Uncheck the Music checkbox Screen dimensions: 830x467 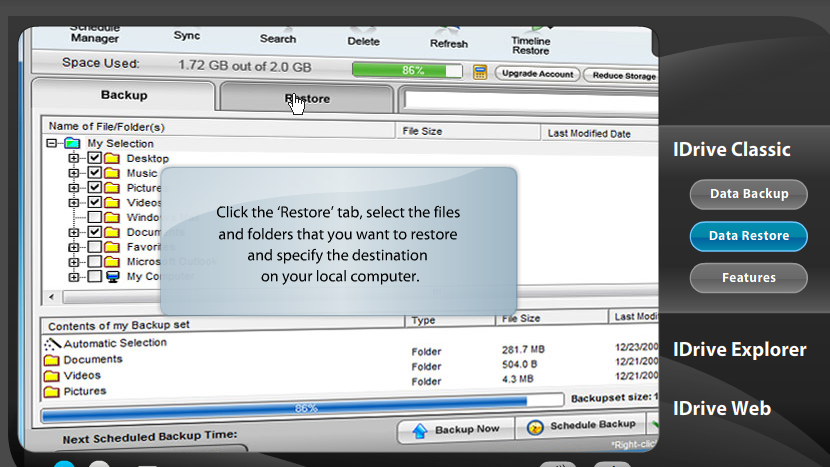point(94,173)
